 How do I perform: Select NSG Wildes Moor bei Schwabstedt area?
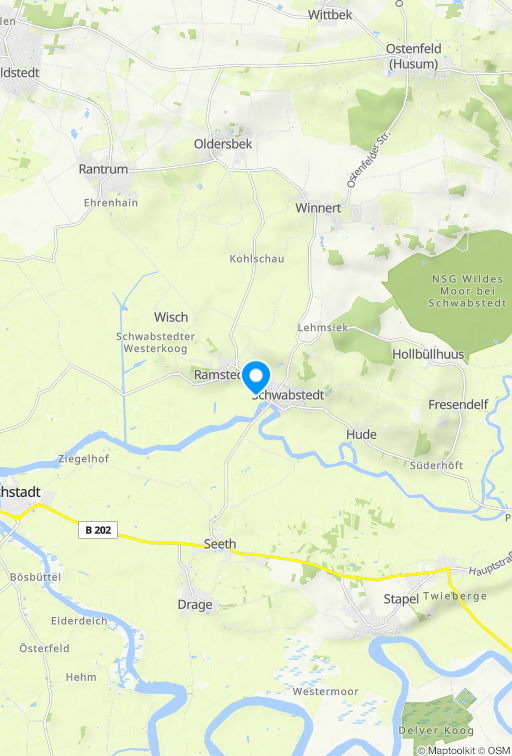coord(467,291)
